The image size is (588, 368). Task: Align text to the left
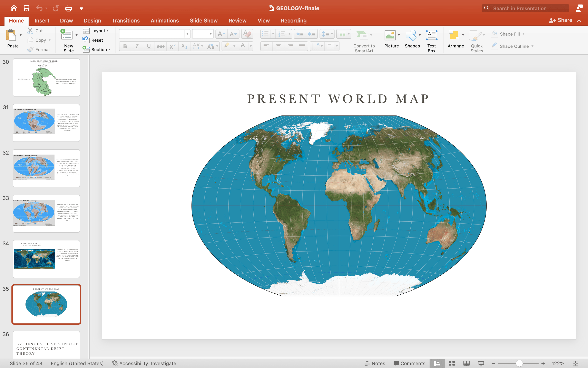(266, 46)
